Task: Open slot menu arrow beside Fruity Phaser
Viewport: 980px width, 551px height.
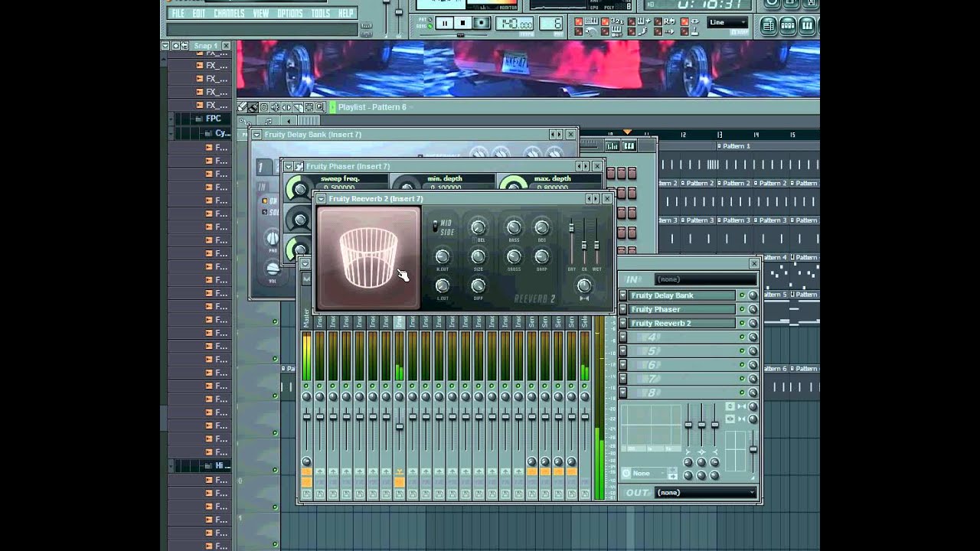Action: click(x=623, y=309)
